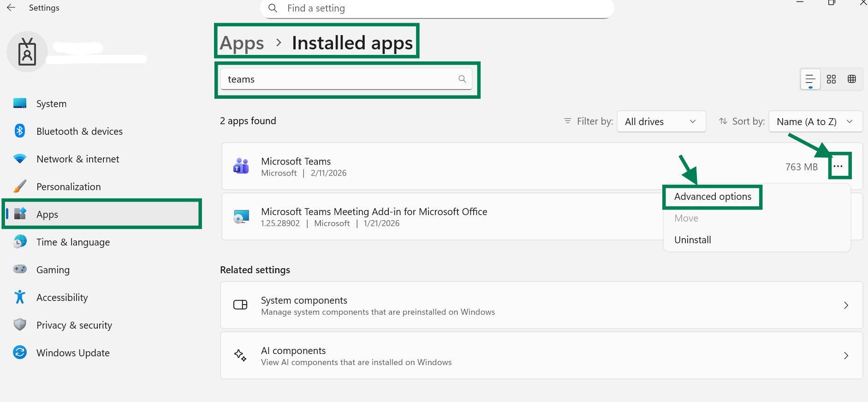Go to Gaming settings

click(x=101, y=270)
